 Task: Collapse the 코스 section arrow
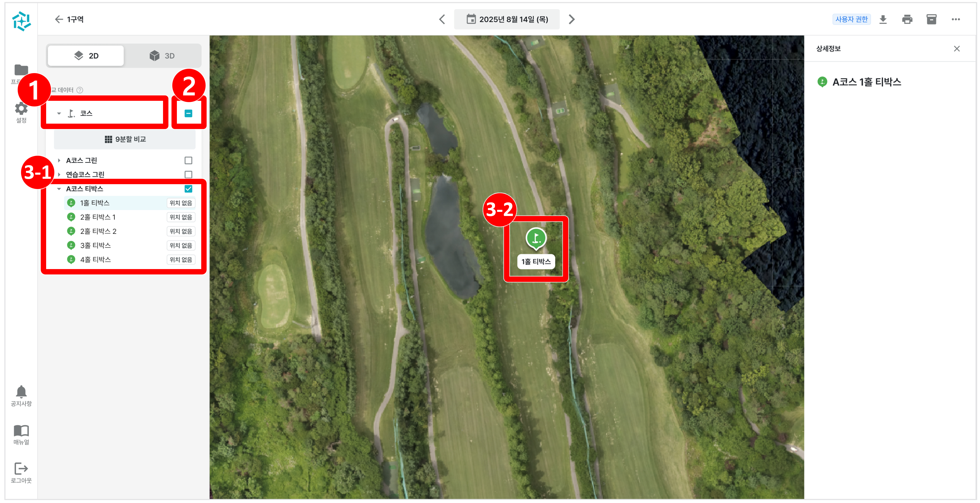59,113
